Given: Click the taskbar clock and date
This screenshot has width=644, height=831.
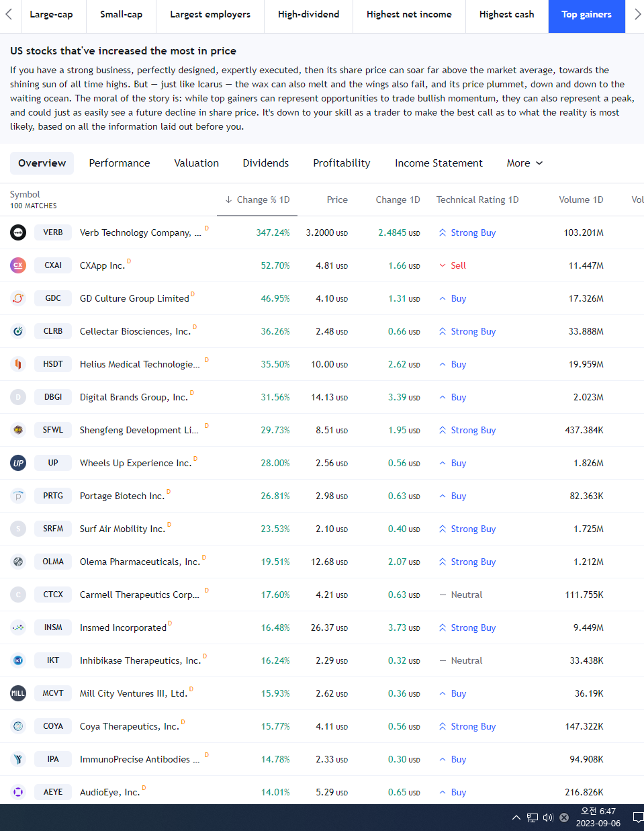Looking at the screenshot, I should click(598, 818).
